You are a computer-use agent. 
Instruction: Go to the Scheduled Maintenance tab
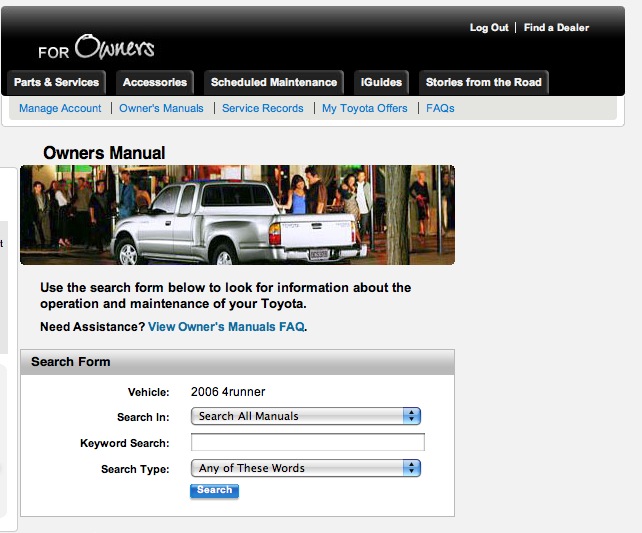274,82
